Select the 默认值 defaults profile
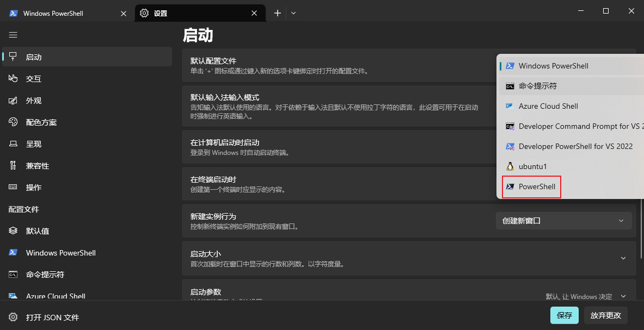This screenshot has width=644, height=330. [37, 231]
